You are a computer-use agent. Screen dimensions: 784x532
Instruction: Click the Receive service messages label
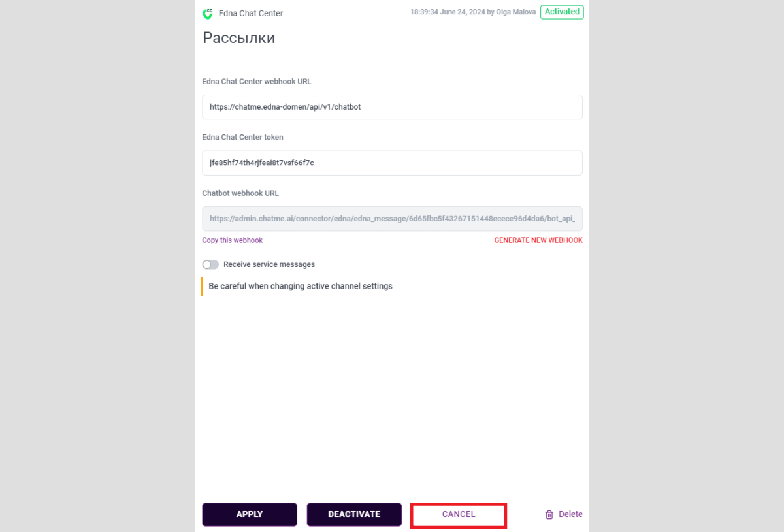pos(269,264)
